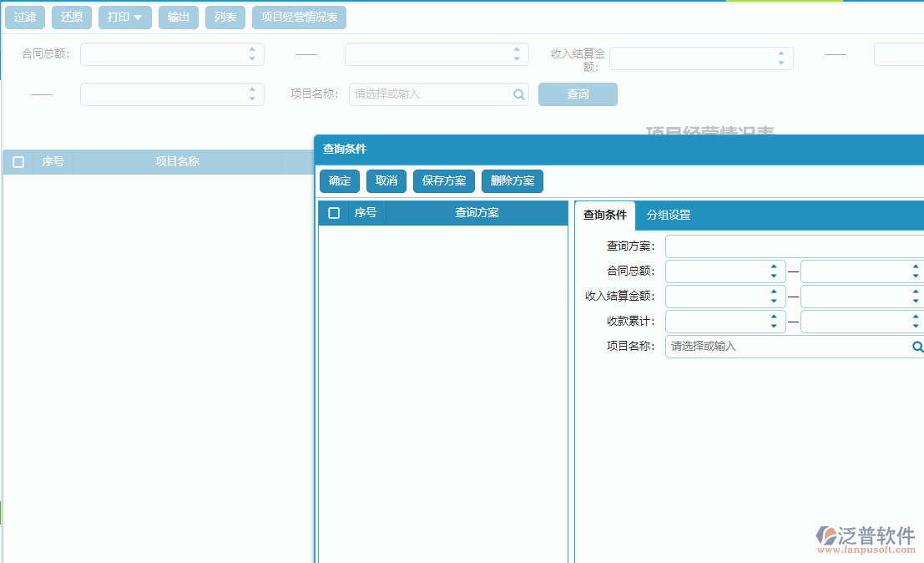Screen dimensions: 924x563
Task: Click the search magnifier in the dialog's 项目名称 field
Action: pyautogui.click(x=916, y=346)
